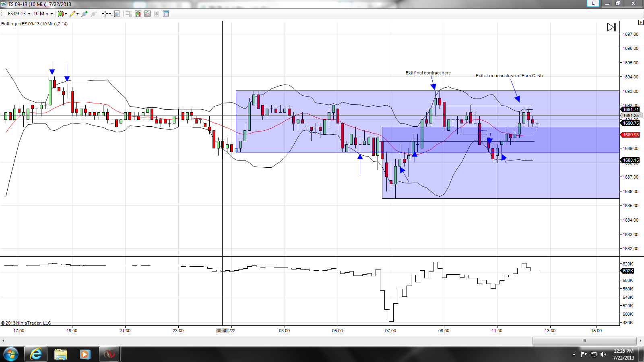Click the 1691.25 price marker
This screenshot has height=362, width=644.
[x=631, y=115]
